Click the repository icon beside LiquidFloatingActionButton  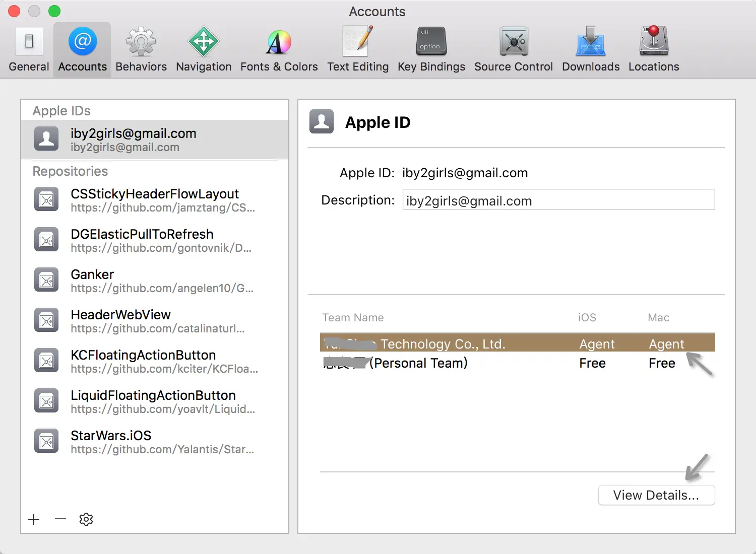46,401
